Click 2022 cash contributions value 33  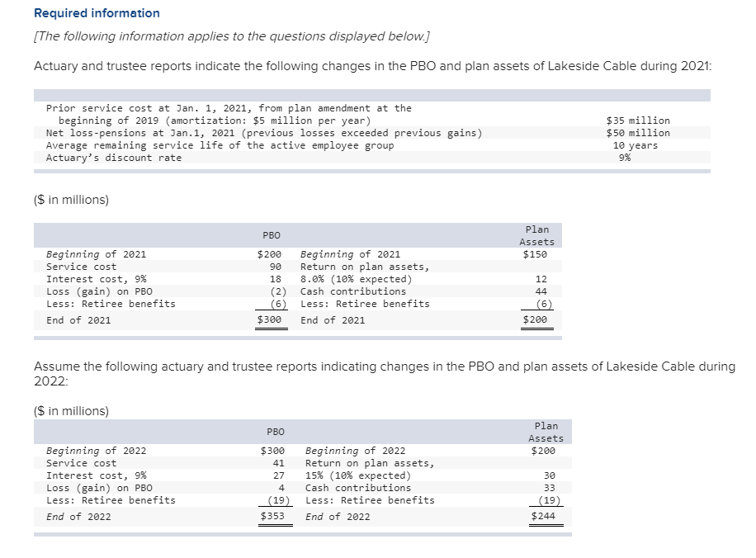click(549, 488)
